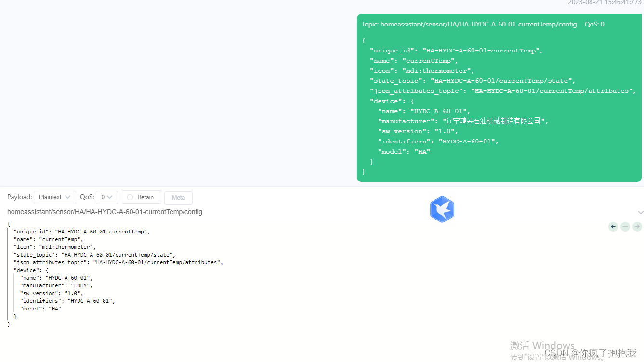
Task: Click the message Topic header text
Action: (469, 24)
